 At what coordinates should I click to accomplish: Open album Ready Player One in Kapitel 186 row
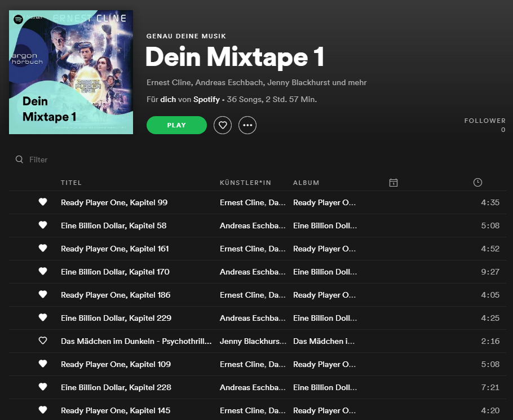tap(324, 295)
